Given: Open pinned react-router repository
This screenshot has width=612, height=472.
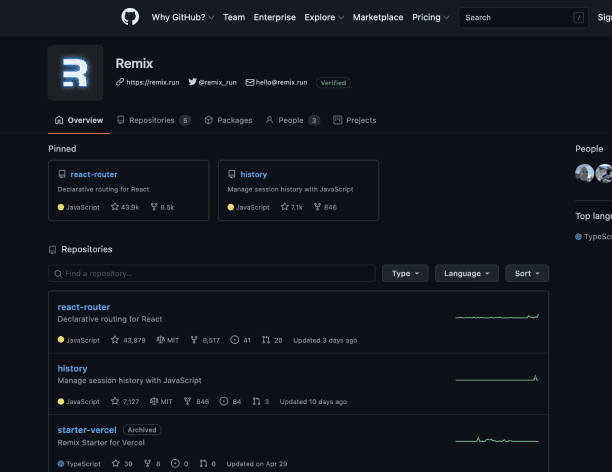Looking at the screenshot, I should point(94,175).
